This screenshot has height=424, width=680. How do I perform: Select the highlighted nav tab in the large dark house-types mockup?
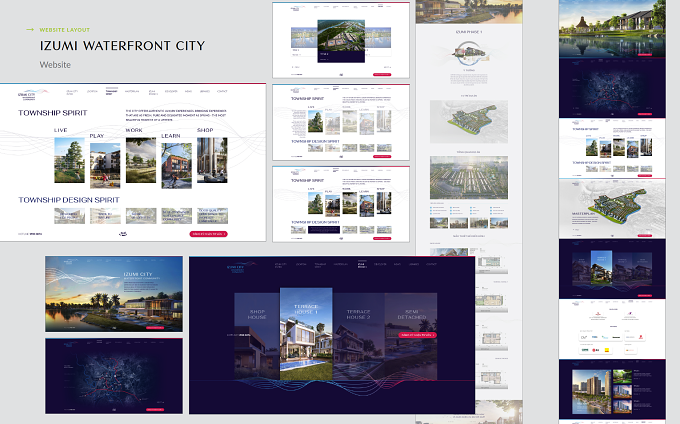tap(362, 265)
